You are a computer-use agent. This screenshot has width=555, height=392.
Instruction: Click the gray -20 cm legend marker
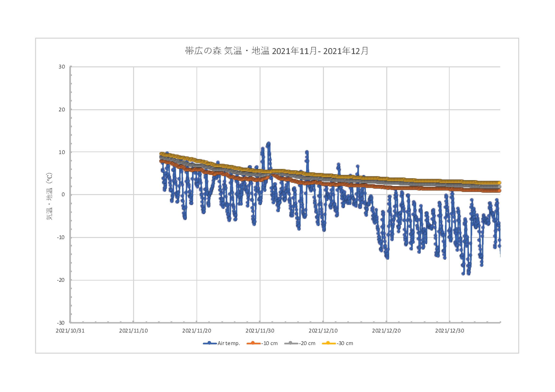point(291,343)
